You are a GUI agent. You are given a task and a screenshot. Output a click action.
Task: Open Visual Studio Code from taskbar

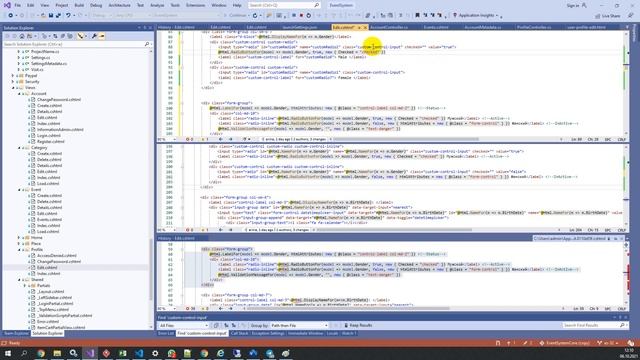[x=139, y=353]
